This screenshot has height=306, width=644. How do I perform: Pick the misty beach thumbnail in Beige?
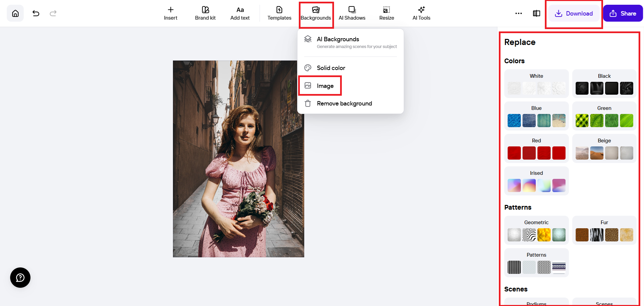pos(582,153)
